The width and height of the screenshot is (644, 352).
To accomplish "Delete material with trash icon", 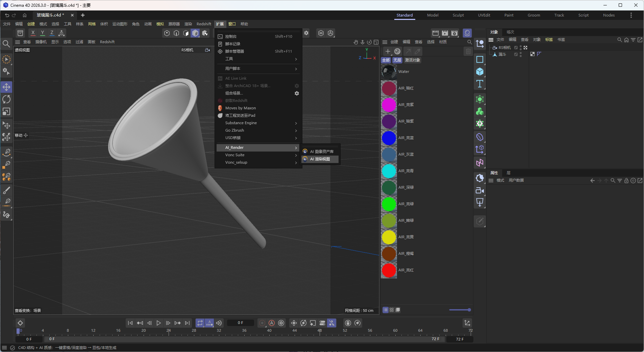I will 468,51.
